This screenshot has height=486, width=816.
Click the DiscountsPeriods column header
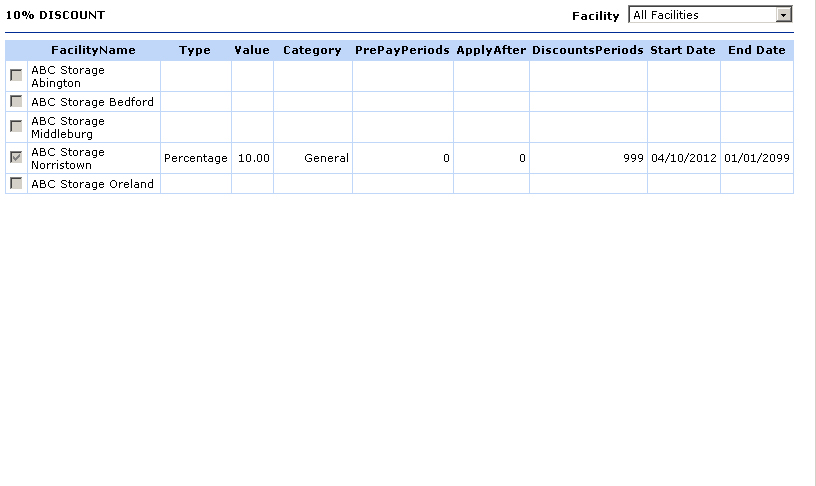tap(588, 50)
